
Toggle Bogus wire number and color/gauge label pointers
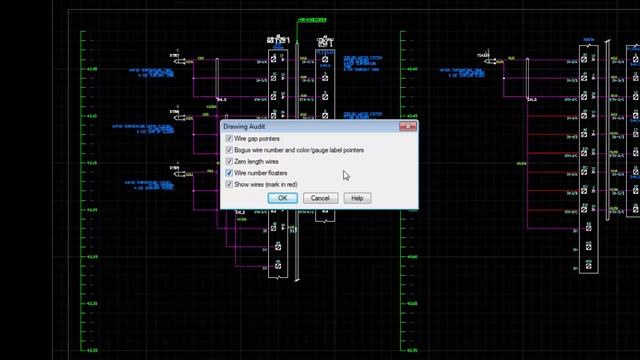point(229,150)
